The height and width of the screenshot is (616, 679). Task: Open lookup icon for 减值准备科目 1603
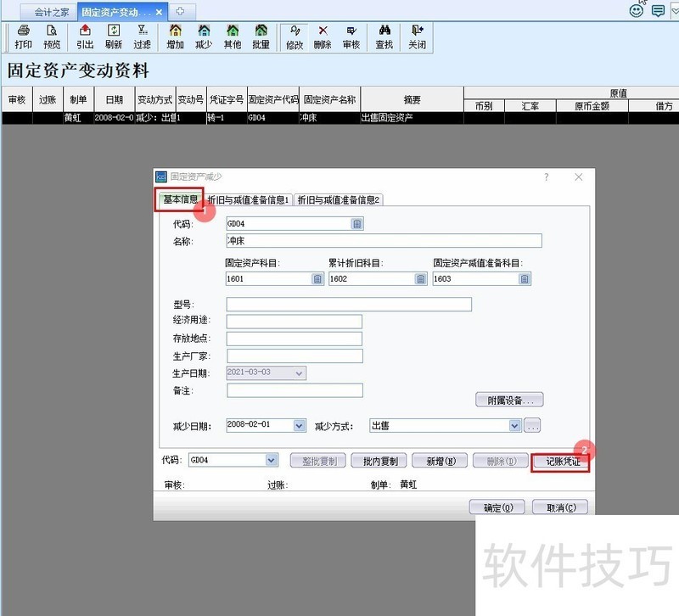(525, 279)
